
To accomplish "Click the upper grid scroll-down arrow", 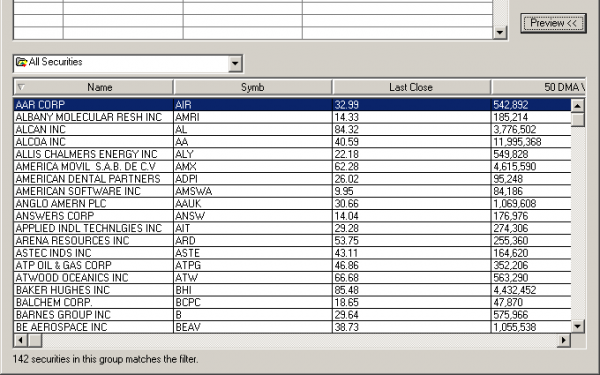I will (x=500, y=33).
